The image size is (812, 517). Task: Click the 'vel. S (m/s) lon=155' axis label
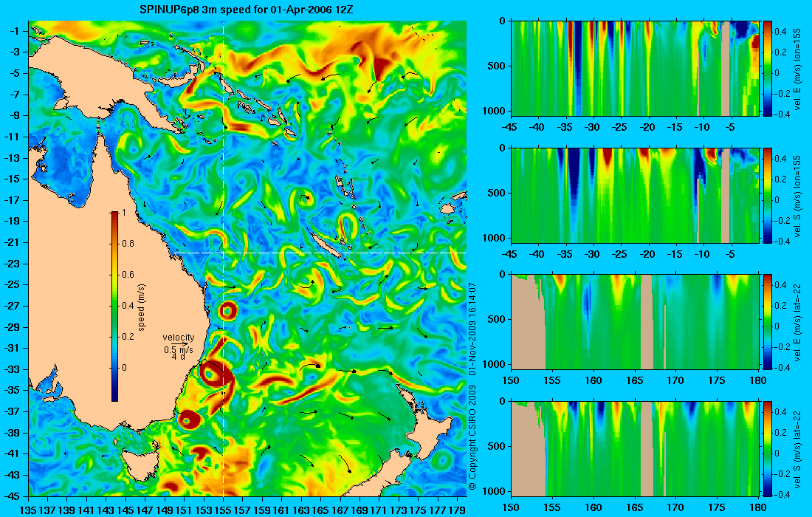point(798,196)
